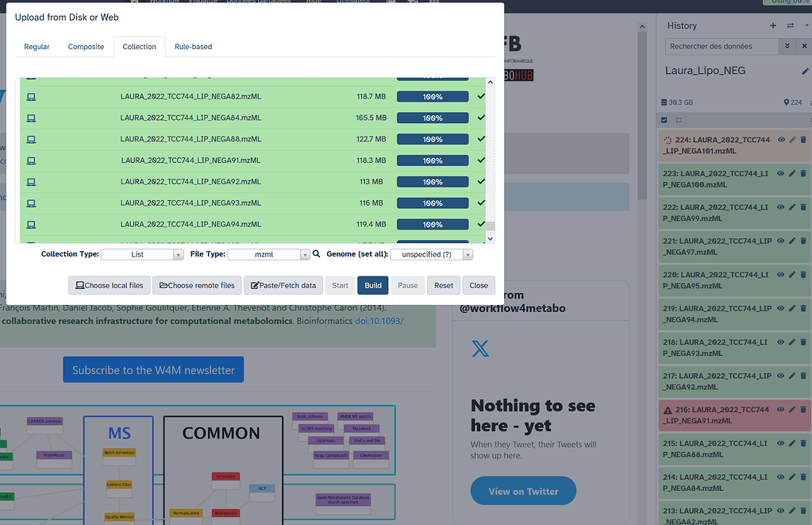Switch to the Composite upload tab
812x525 pixels.
(x=86, y=46)
